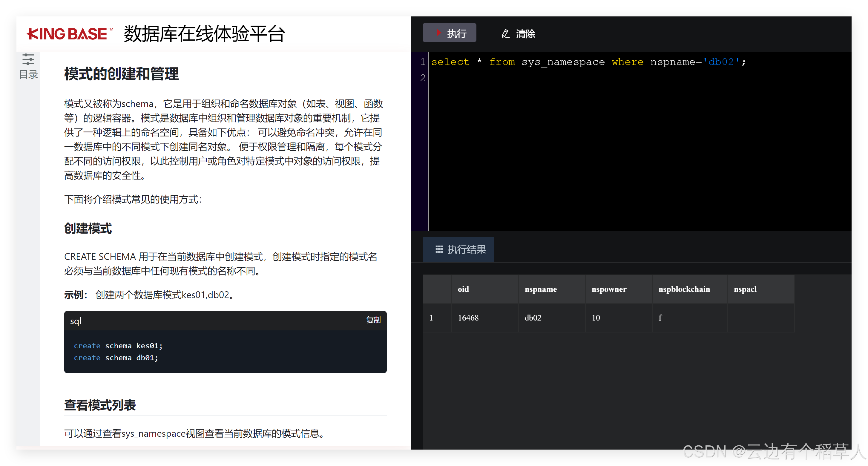
Task: Click the eraser Clear icon
Action: tap(505, 33)
